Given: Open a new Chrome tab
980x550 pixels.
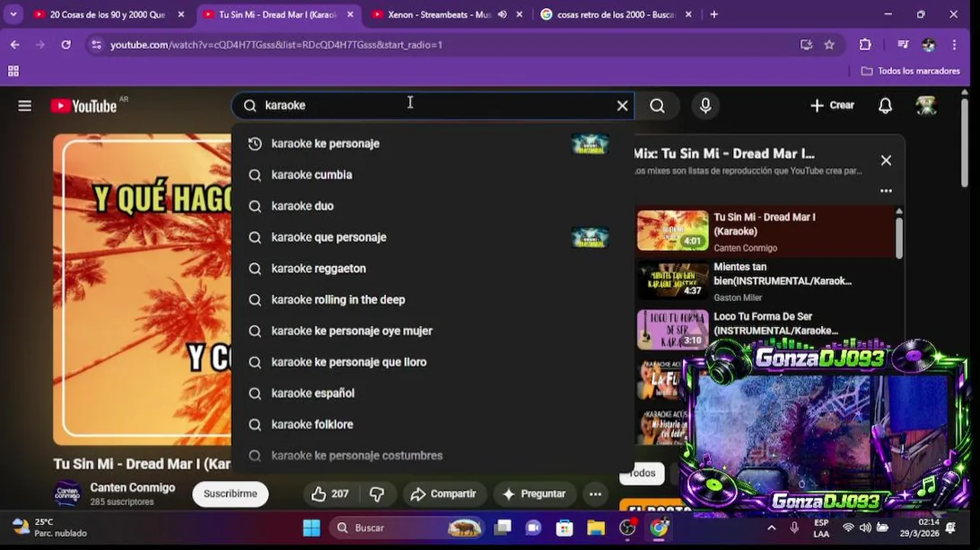Looking at the screenshot, I should click(x=714, y=15).
